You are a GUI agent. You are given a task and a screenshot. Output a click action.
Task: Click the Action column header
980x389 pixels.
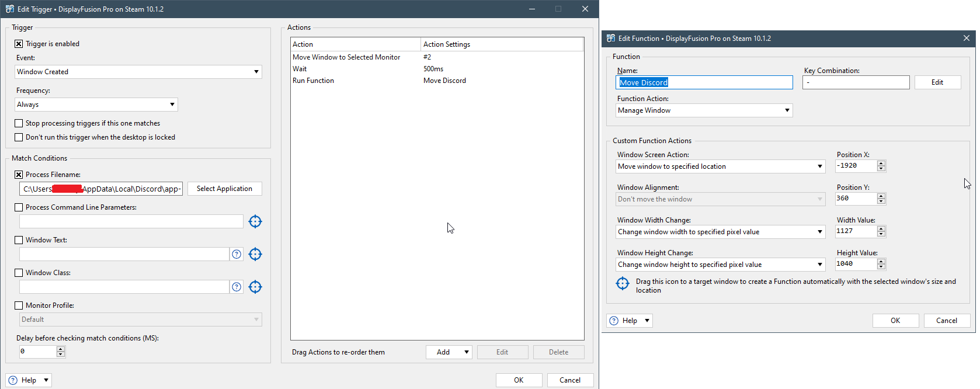click(x=356, y=44)
